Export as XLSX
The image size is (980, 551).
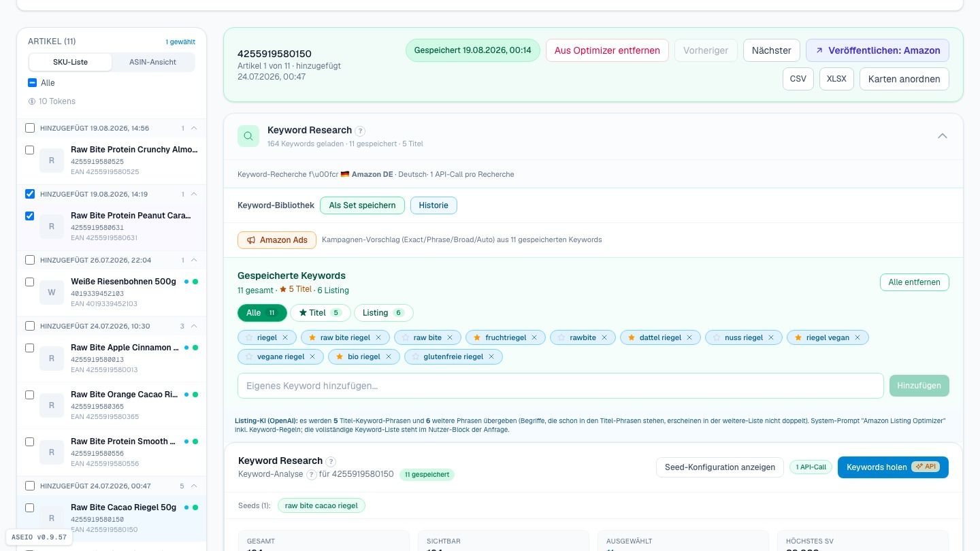[836, 79]
